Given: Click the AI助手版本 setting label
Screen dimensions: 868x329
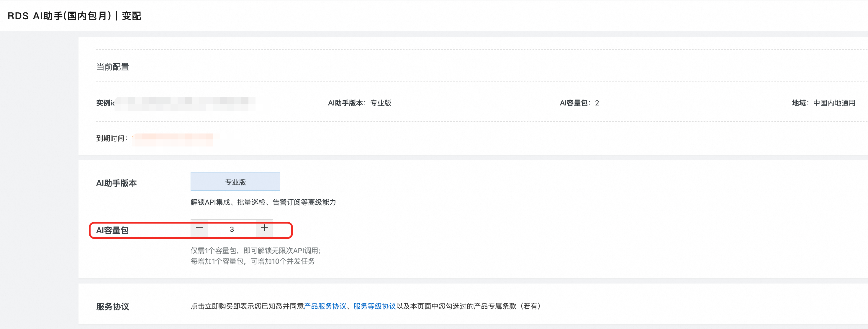Looking at the screenshot, I should (x=116, y=183).
